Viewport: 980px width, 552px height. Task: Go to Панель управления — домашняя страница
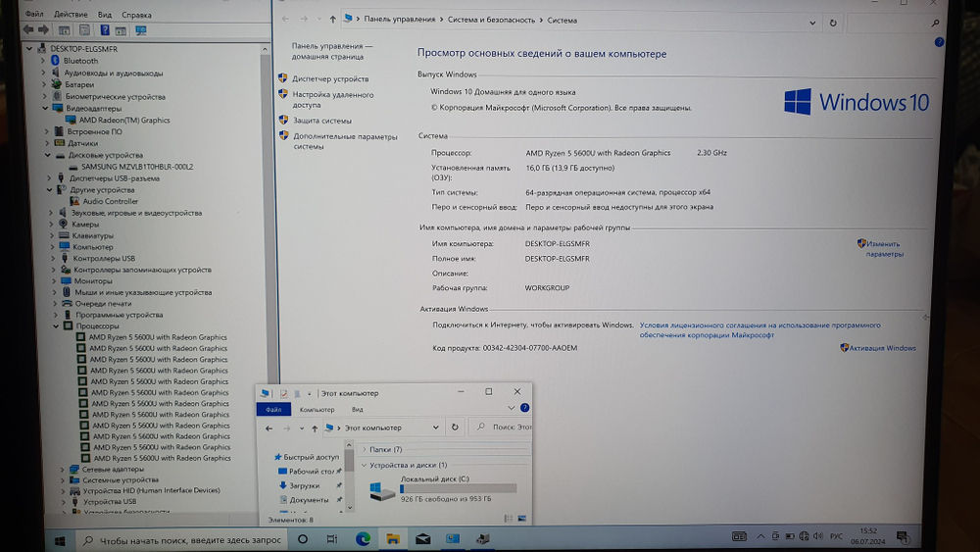pyautogui.click(x=331, y=51)
